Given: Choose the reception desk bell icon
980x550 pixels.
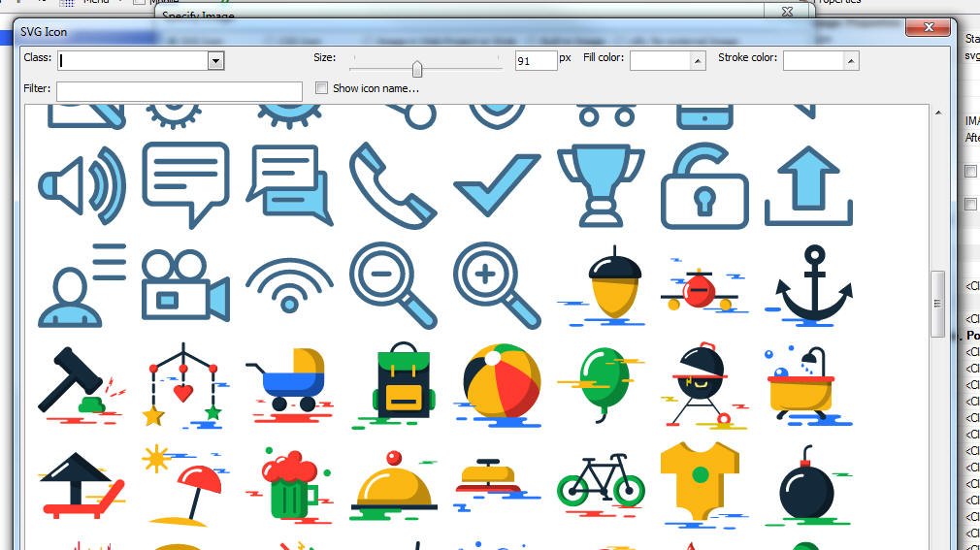Looking at the screenshot, I should (x=497, y=486).
